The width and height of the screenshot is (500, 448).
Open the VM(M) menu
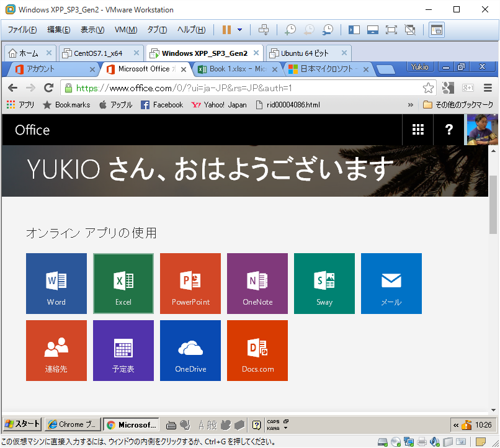click(x=126, y=30)
